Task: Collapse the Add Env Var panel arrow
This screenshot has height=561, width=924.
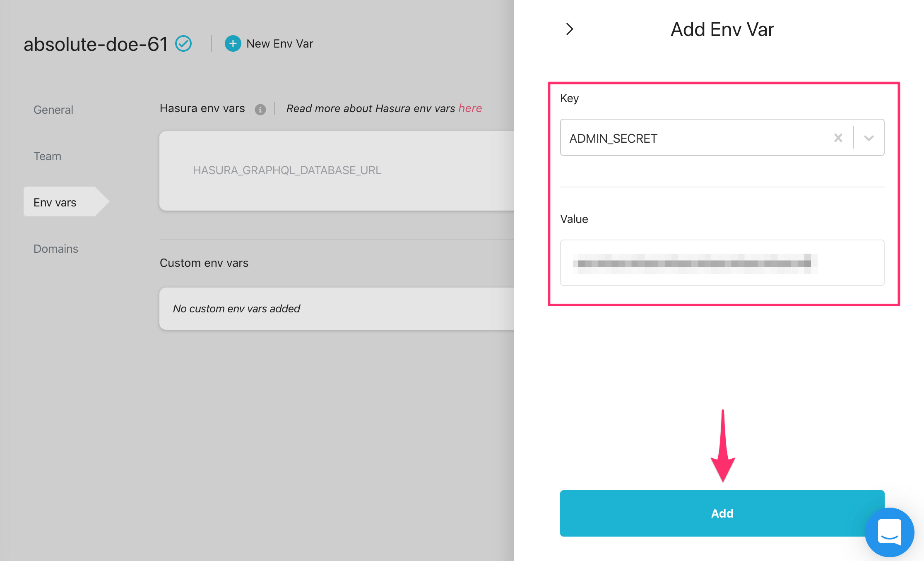Action: [570, 29]
